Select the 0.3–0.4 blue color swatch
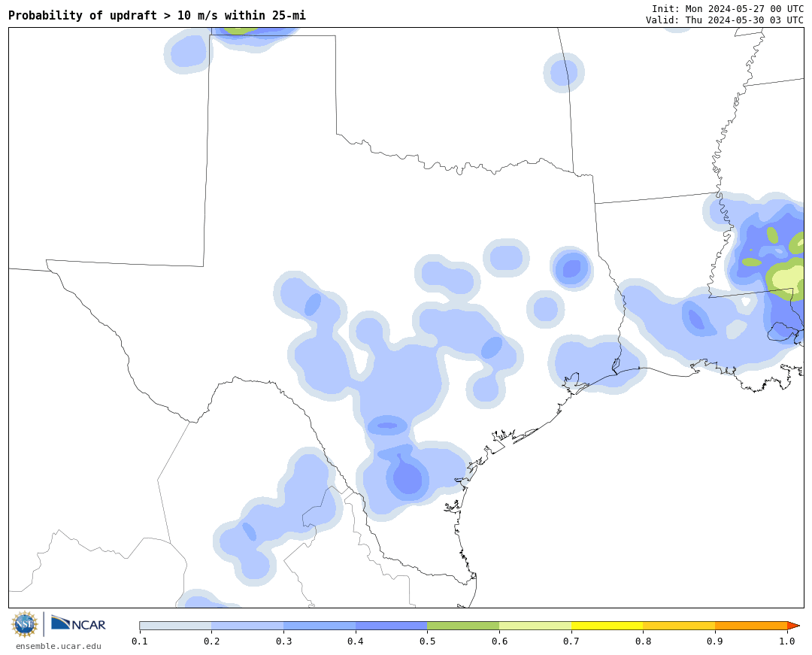This screenshot has width=812, height=655. pyautogui.click(x=320, y=626)
